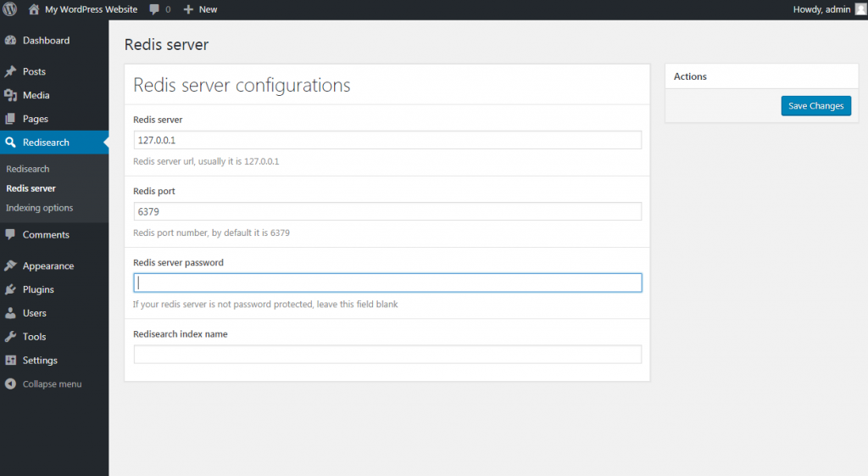Focus the Redis server address field

click(387, 140)
